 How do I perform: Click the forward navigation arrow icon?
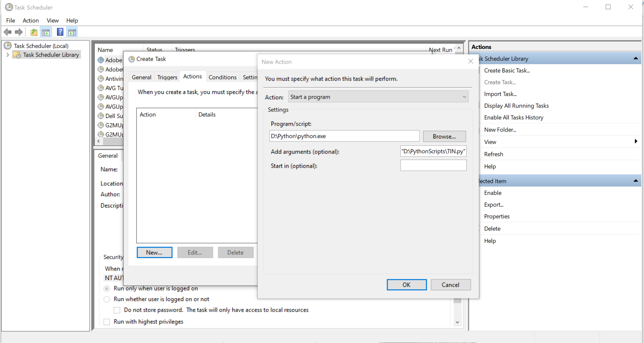pyautogui.click(x=19, y=32)
